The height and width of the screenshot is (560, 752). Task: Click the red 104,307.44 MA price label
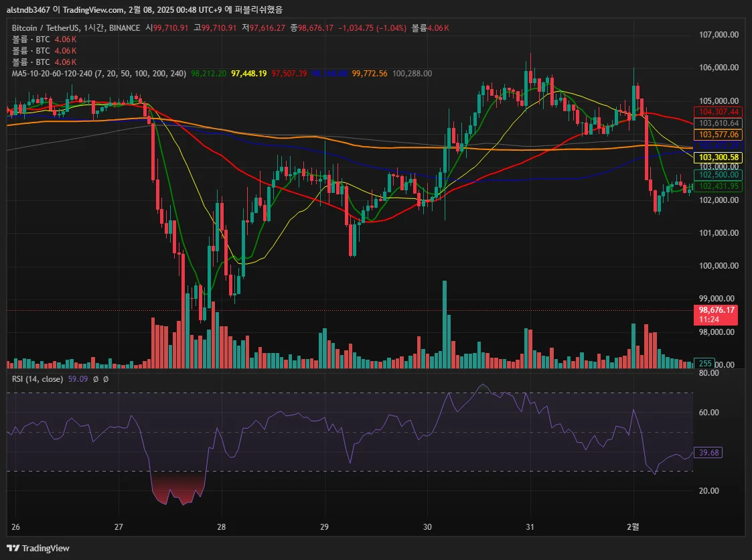tap(718, 112)
